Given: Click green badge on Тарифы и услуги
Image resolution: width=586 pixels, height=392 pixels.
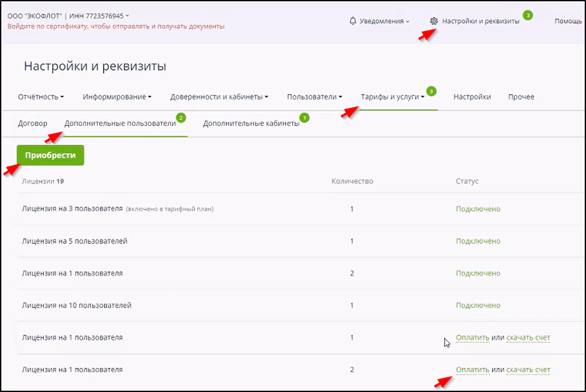Looking at the screenshot, I should click(432, 91).
